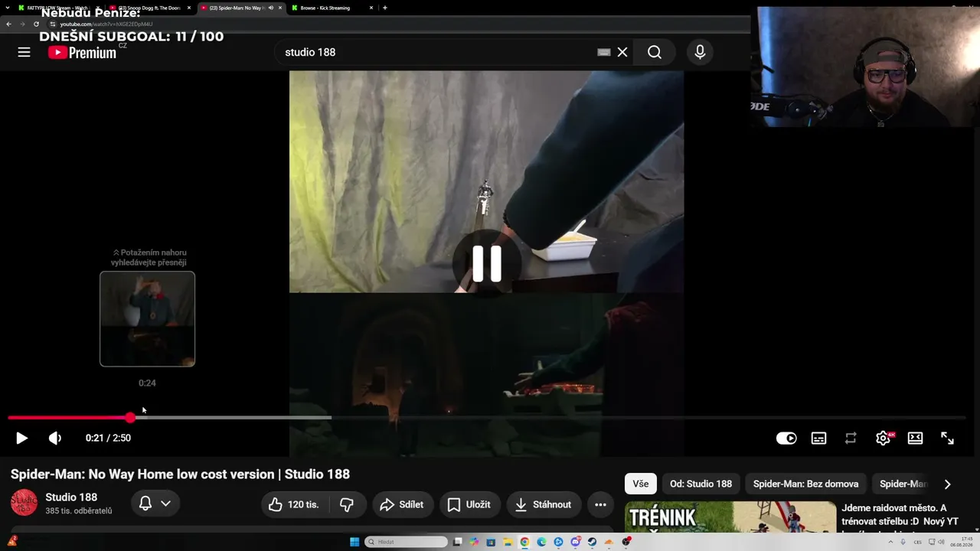Like the video with 120 tis. thumbs up
Viewport: 980px width, 551px height.
pos(292,504)
